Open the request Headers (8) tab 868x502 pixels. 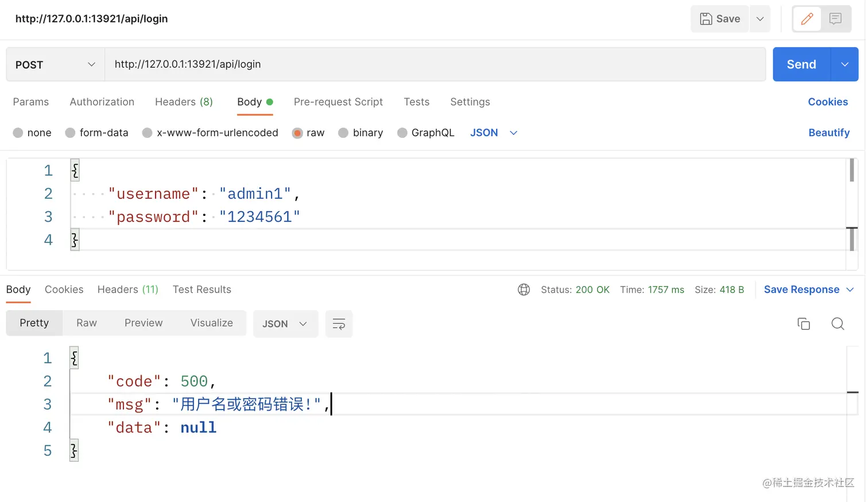coord(184,102)
